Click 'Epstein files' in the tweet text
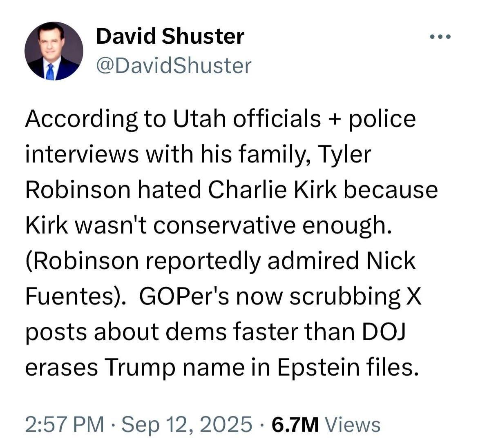Image resolution: width=478 pixels, height=448 pixels. [348, 367]
